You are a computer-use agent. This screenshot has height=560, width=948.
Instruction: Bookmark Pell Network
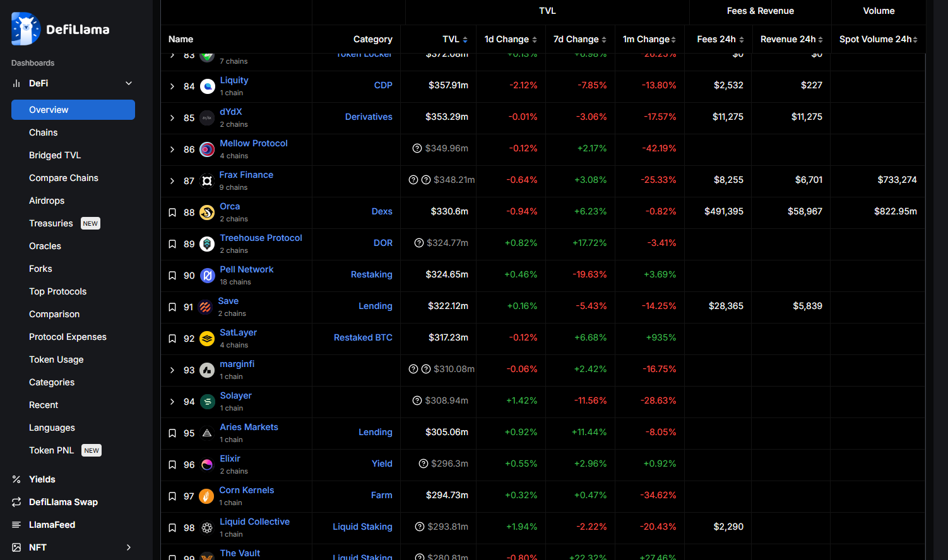[x=172, y=276]
